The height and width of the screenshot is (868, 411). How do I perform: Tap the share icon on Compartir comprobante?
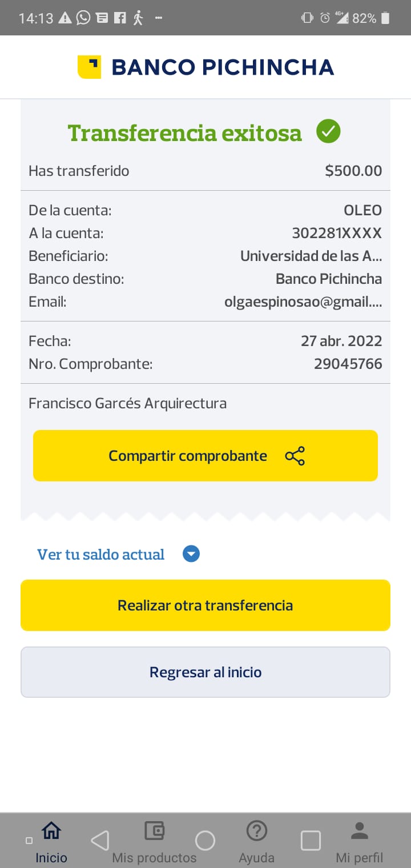click(x=295, y=456)
